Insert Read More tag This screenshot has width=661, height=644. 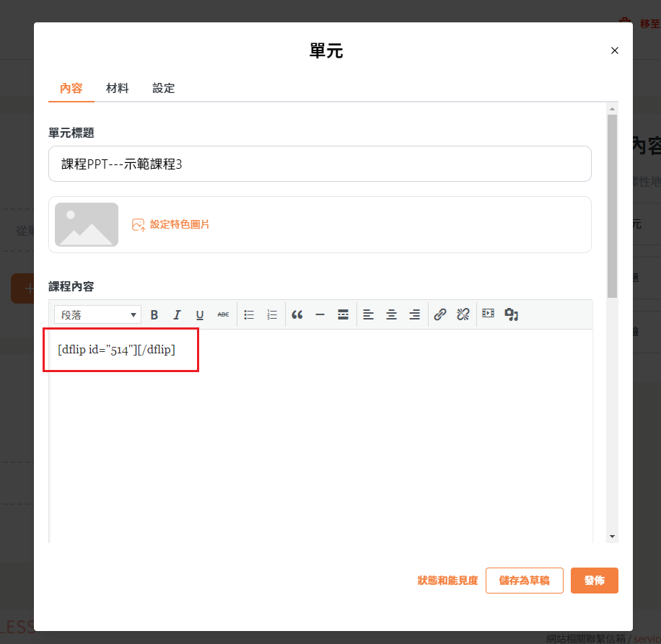coord(343,314)
